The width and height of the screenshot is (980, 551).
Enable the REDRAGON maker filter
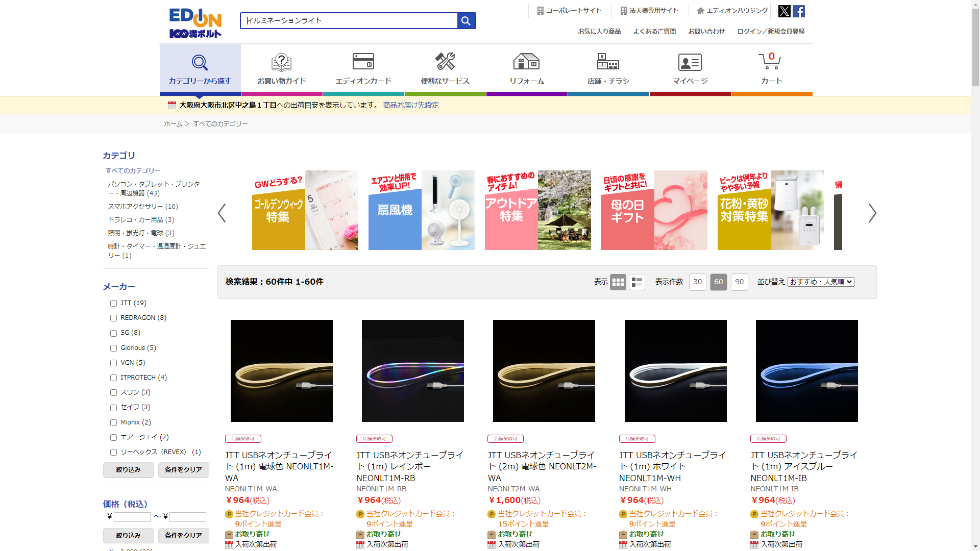[114, 318]
